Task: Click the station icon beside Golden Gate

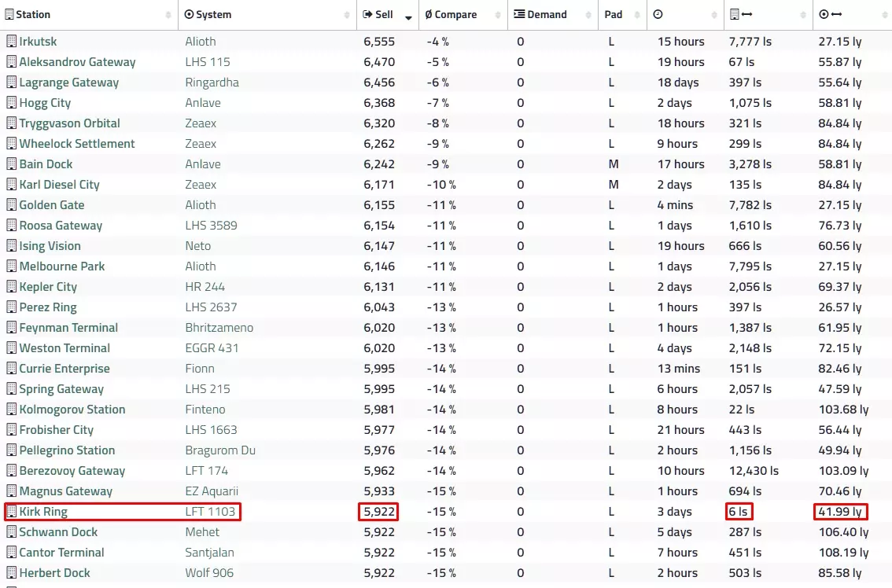Action: [x=11, y=205]
